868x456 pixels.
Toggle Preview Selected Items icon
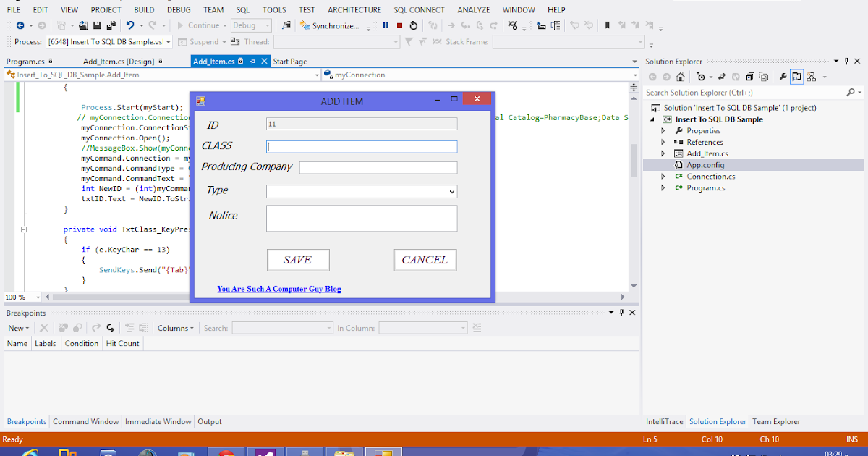pyautogui.click(x=796, y=77)
